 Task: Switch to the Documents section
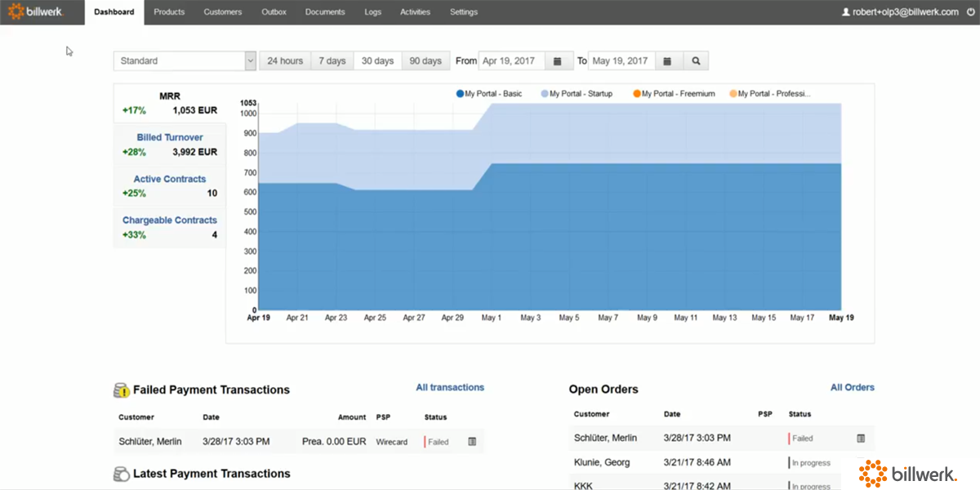coord(324,11)
